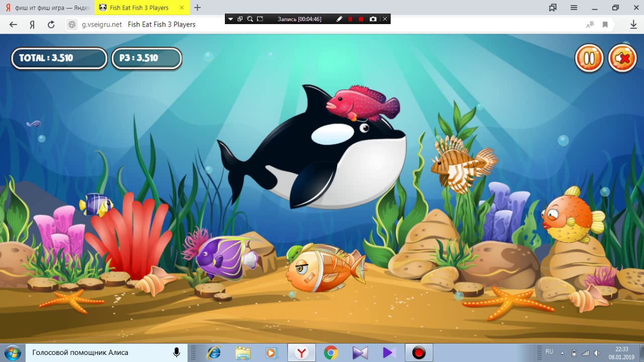Click the site info globe icon in address bar
The image size is (644, 362).
pyautogui.click(x=72, y=24)
